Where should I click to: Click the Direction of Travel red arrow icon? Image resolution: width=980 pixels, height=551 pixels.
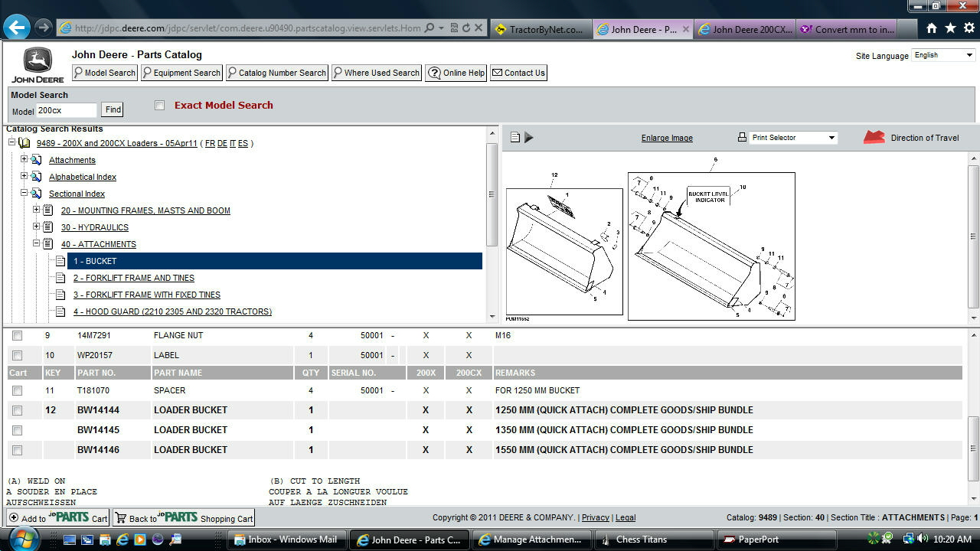coord(874,137)
